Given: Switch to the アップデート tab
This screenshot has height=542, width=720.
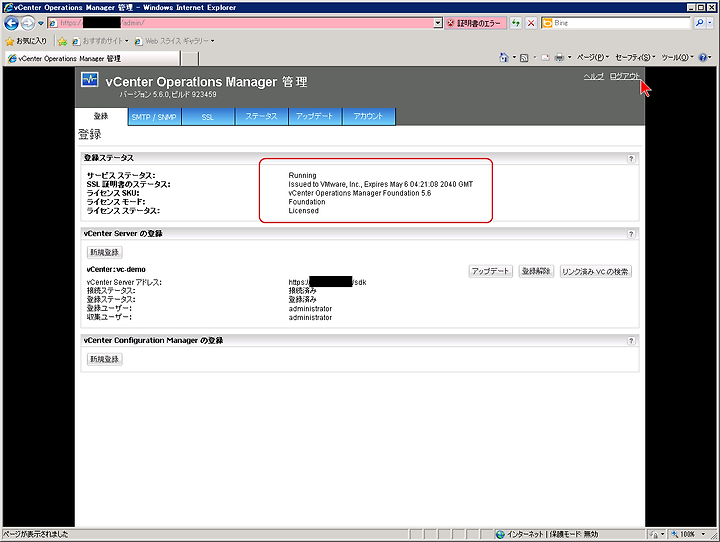Looking at the screenshot, I should 315,117.
